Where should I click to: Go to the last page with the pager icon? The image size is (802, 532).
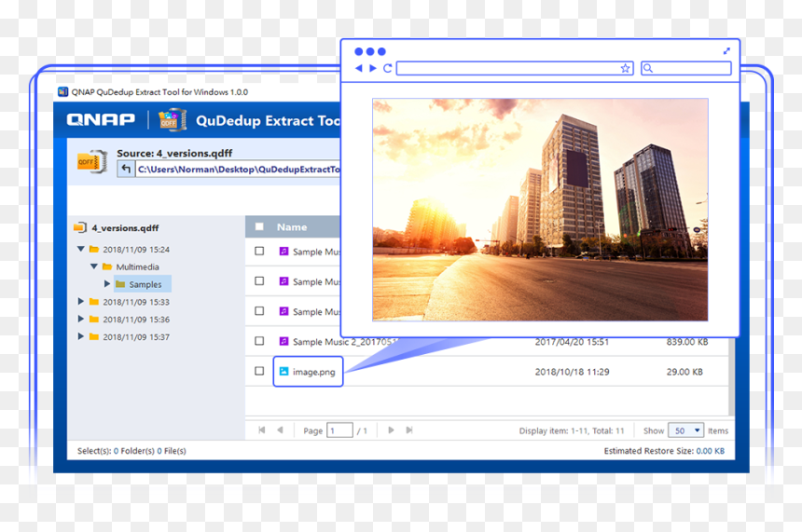[x=409, y=430]
